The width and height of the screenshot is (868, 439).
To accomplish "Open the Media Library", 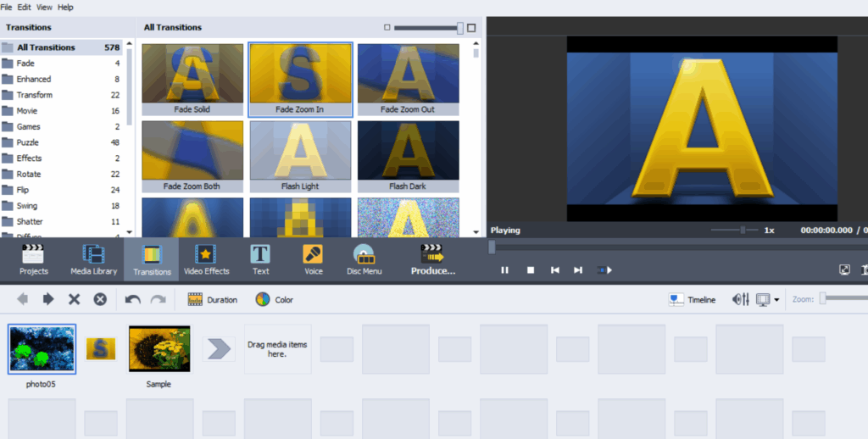I will pyautogui.click(x=93, y=259).
